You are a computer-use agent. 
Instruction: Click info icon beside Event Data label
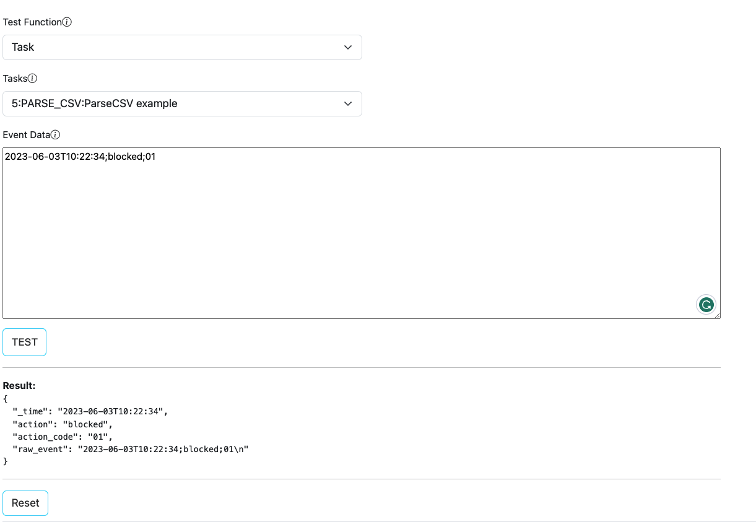(x=55, y=135)
